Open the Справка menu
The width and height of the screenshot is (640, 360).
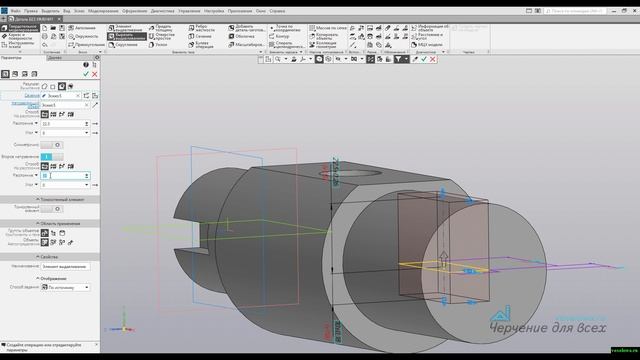click(x=277, y=11)
